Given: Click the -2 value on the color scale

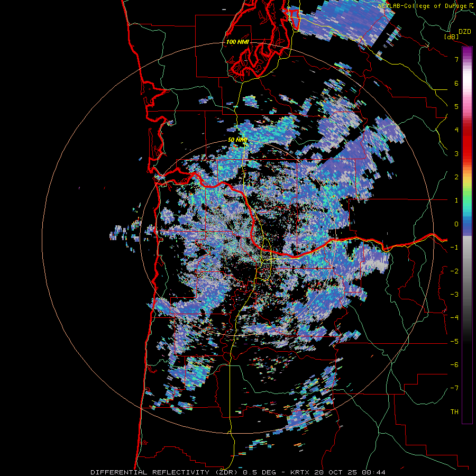Looking at the screenshot, I should click(x=454, y=271).
